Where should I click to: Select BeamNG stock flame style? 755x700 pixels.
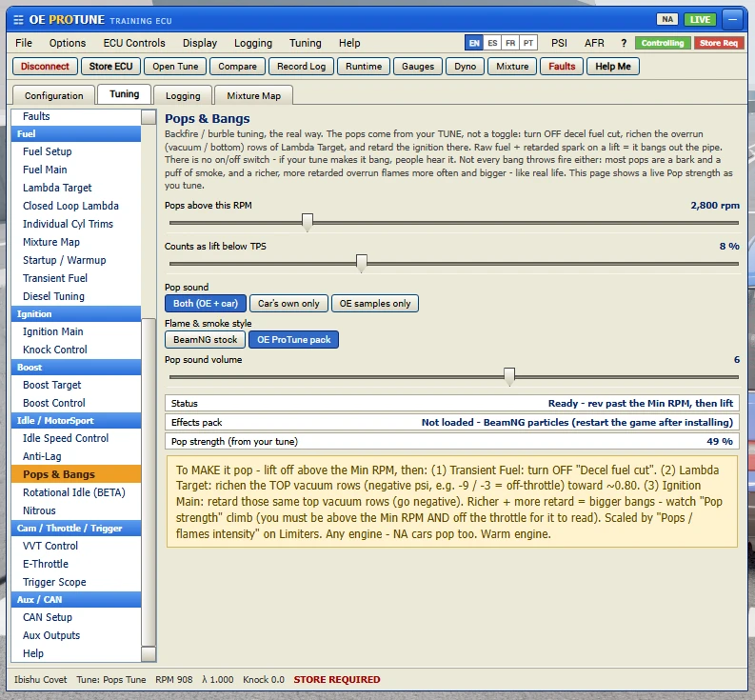tap(205, 340)
